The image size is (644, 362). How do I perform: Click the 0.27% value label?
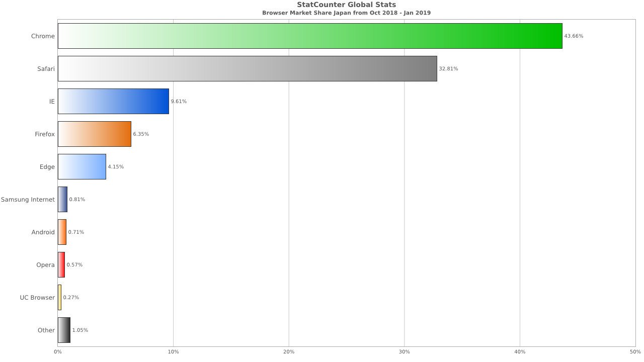(x=71, y=298)
